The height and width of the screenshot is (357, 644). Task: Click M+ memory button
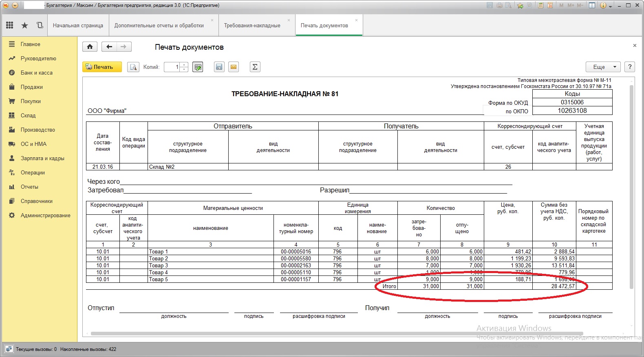point(571,5)
